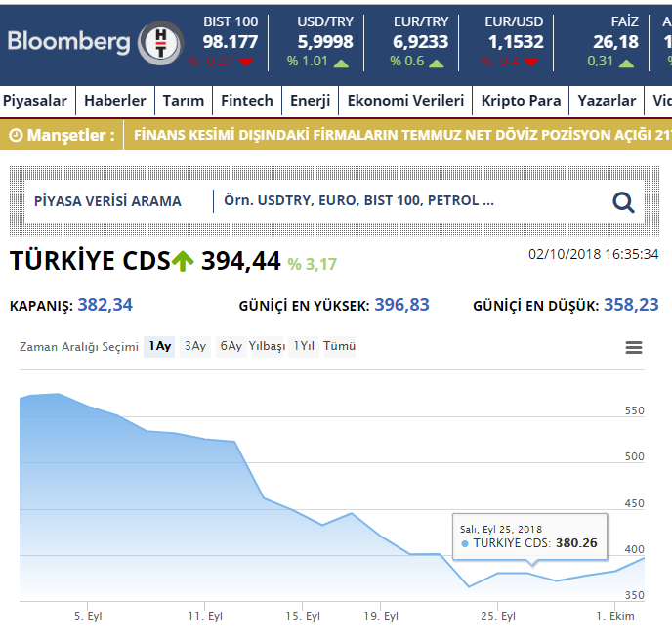This screenshot has width=672, height=644.
Task: Switch chart range to 1Yıl
Action: [304, 347]
